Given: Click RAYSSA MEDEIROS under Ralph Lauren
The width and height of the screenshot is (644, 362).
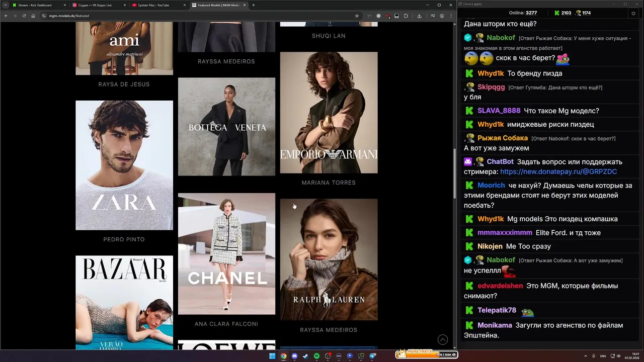Looking at the screenshot, I should [329, 330].
